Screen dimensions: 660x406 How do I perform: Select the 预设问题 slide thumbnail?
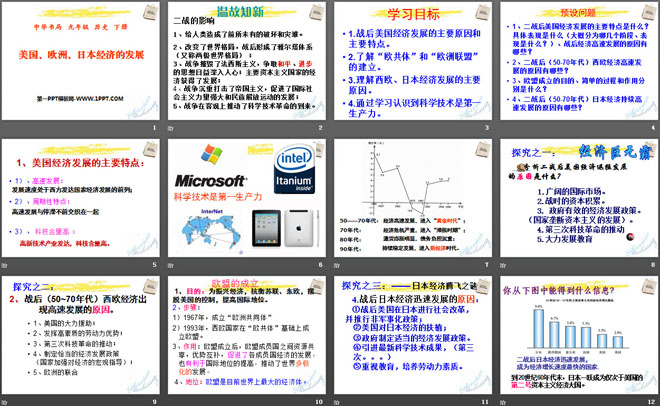click(579, 61)
